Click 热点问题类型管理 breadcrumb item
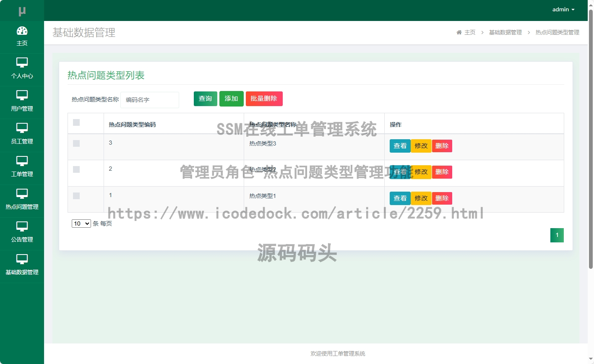 click(x=558, y=32)
